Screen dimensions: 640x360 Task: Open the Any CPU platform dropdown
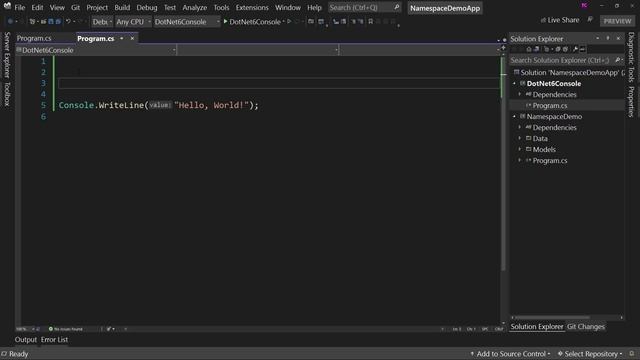[133, 22]
